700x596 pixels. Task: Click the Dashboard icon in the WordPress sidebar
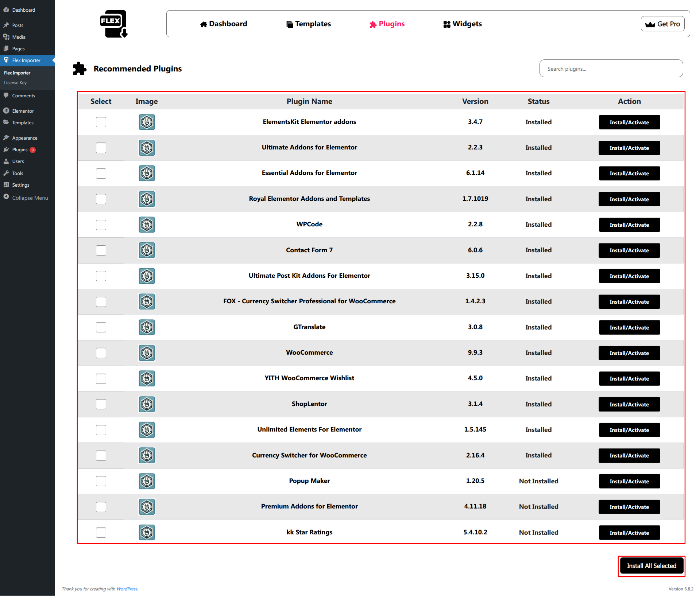pos(6,10)
